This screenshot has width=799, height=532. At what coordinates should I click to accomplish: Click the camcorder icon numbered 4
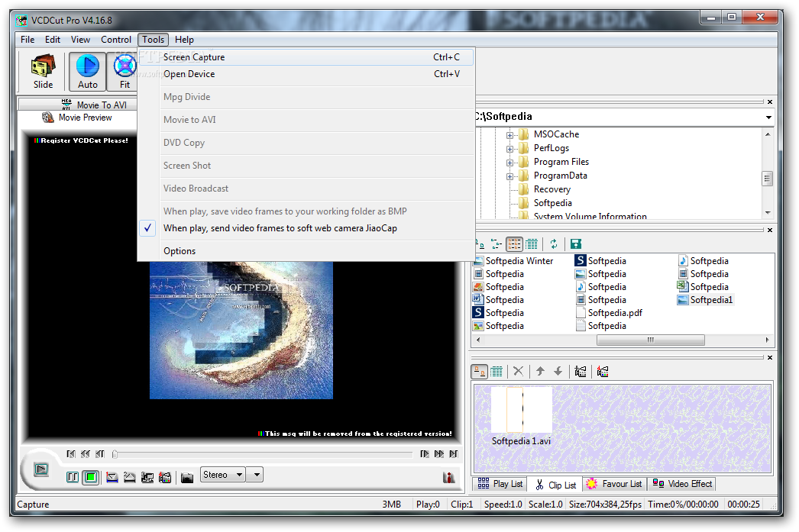pyautogui.click(x=164, y=477)
